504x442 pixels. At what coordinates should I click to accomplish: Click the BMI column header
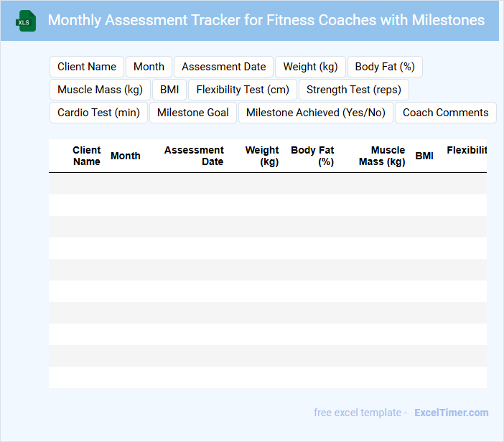[424, 156]
